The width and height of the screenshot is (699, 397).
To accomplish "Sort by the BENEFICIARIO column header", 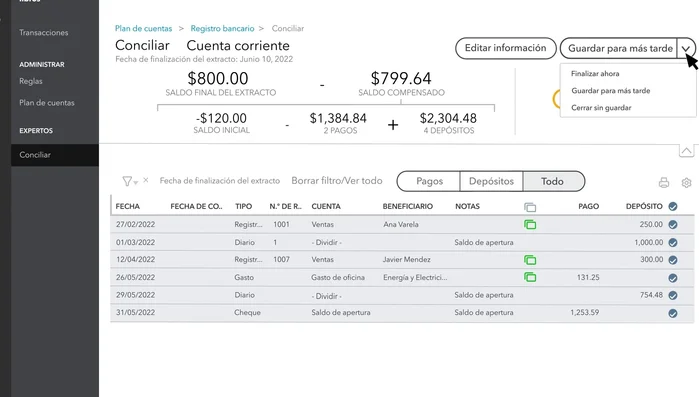I will point(407,206).
